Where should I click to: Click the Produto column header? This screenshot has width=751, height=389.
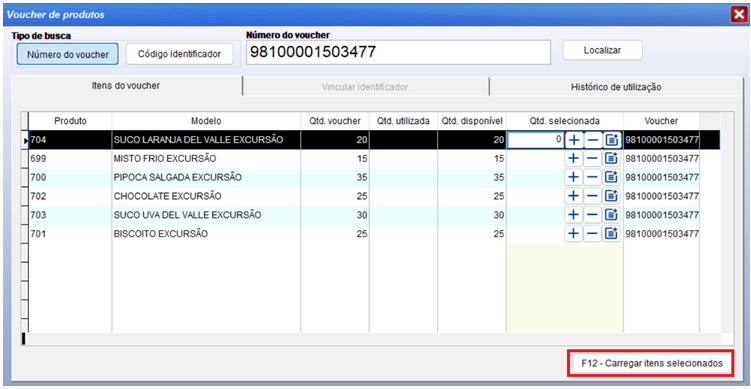[x=70, y=121]
